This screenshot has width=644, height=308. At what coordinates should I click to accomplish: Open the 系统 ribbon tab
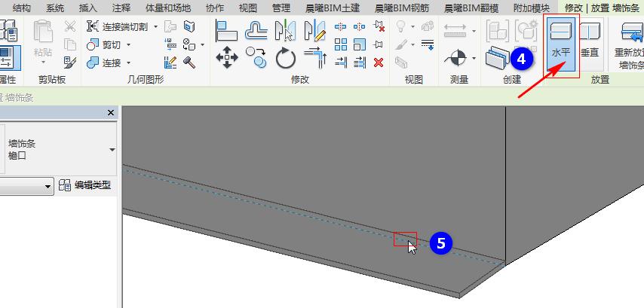click(x=55, y=8)
